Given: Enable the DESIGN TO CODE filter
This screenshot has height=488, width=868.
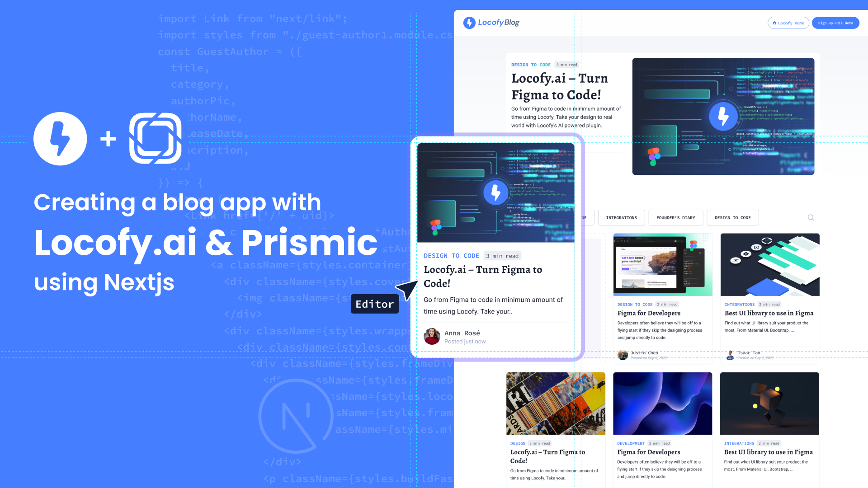Looking at the screenshot, I should 733,217.
